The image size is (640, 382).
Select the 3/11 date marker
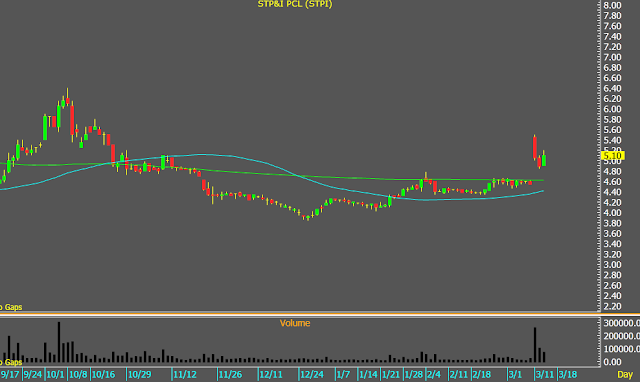545,375
